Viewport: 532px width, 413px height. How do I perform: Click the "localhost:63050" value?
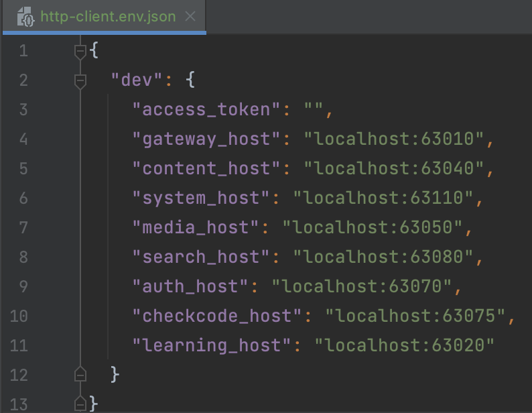pyautogui.click(x=372, y=227)
